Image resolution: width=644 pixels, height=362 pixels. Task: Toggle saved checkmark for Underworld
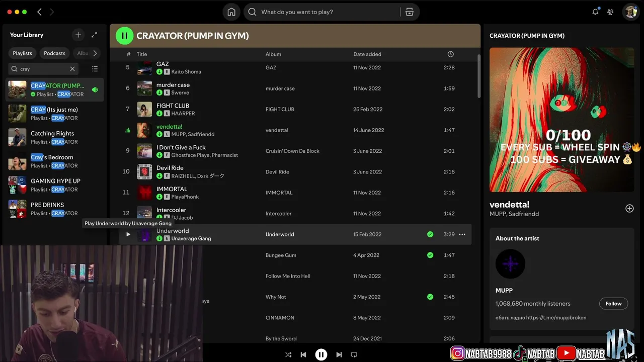(430, 234)
